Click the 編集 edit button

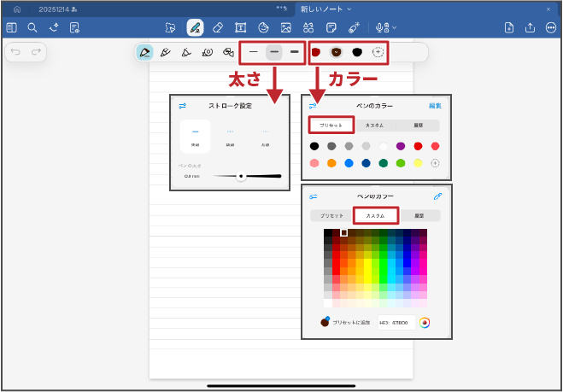pyautogui.click(x=435, y=106)
